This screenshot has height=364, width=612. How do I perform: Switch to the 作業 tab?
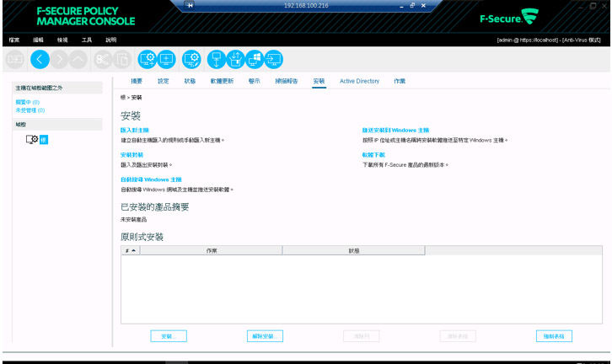click(400, 81)
